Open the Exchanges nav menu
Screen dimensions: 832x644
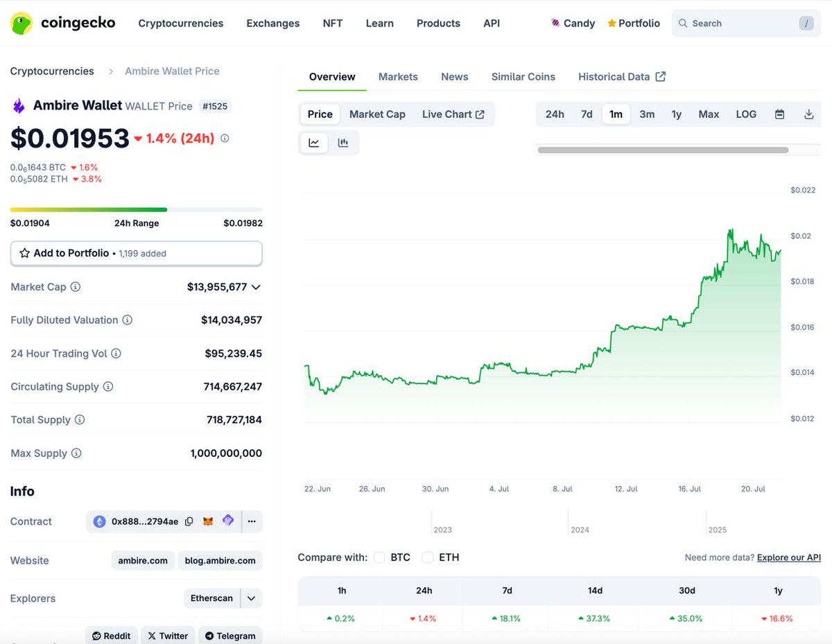tap(273, 23)
